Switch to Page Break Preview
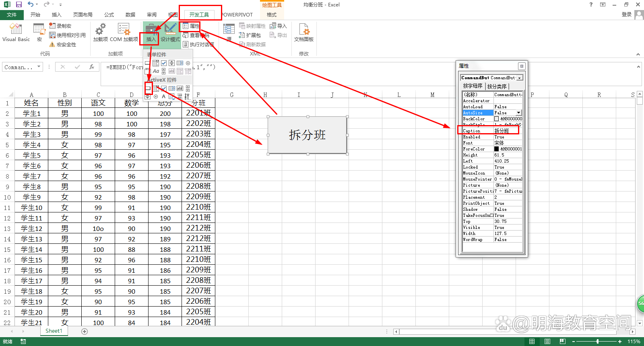 (x=562, y=341)
